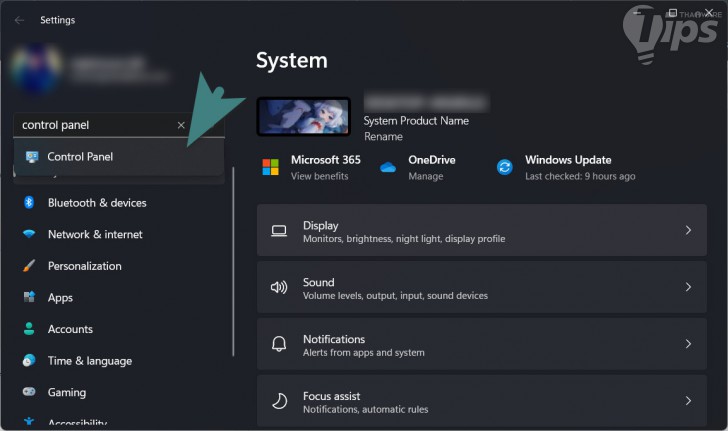Click the sidebar vertical scrollbar
The image size is (728, 431).
tap(233, 262)
